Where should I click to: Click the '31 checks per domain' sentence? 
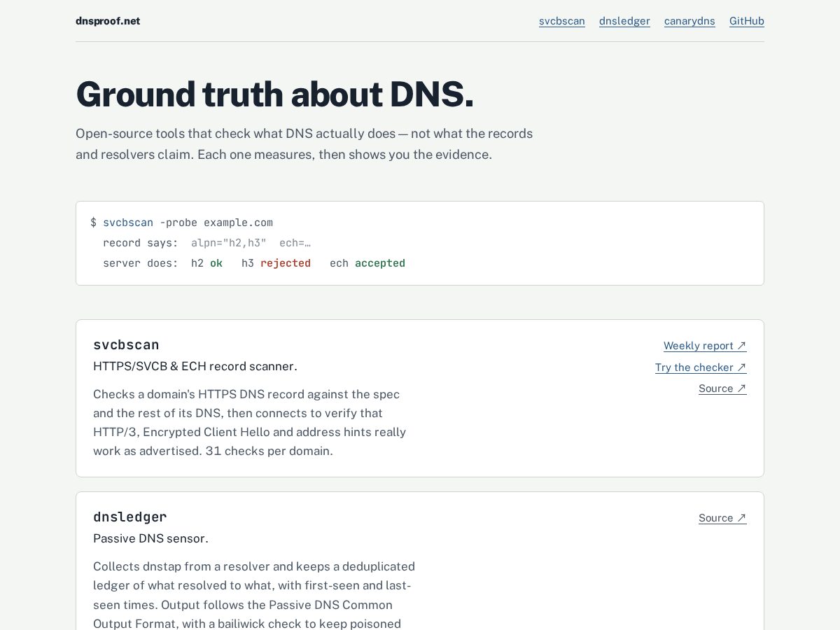tap(269, 451)
